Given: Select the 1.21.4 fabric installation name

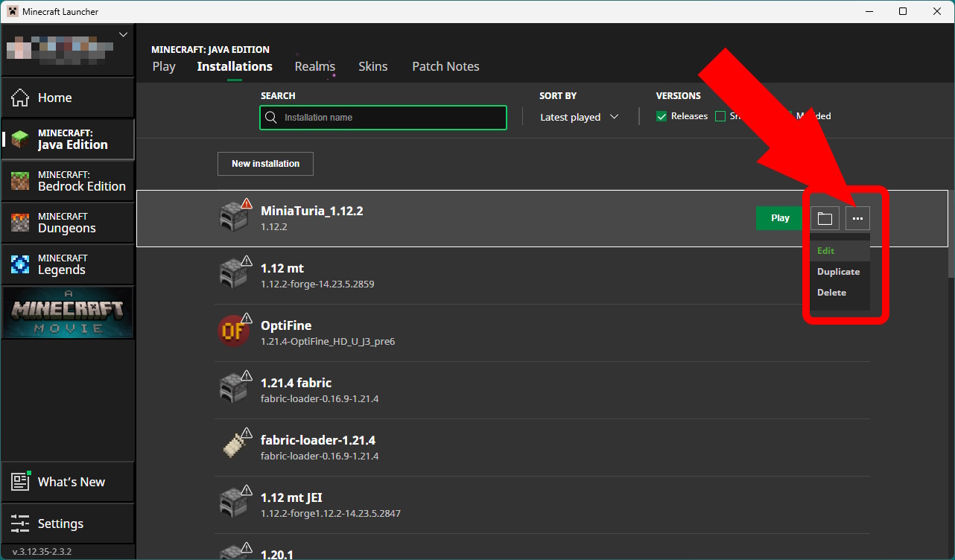Looking at the screenshot, I should (x=296, y=383).
